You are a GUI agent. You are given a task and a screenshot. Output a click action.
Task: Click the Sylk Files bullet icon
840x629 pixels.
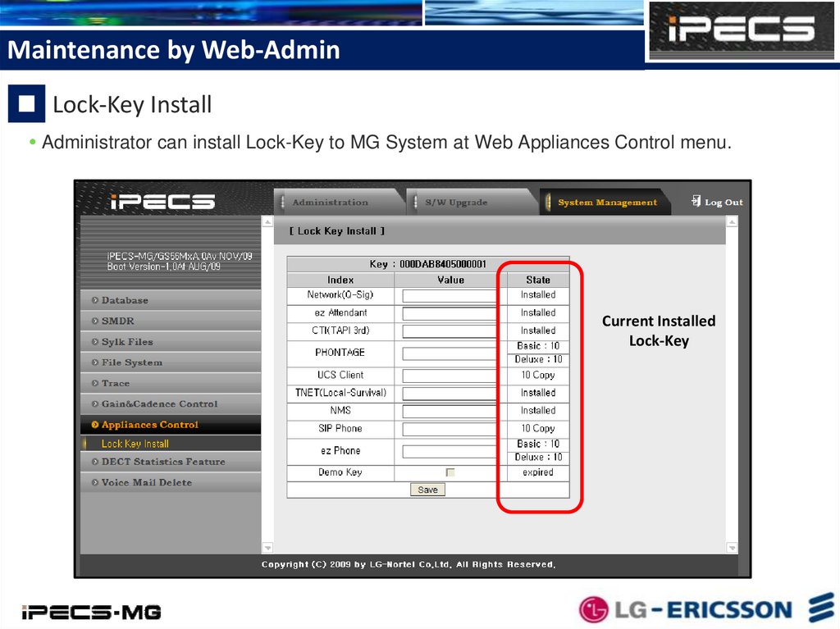coord(95,342)
